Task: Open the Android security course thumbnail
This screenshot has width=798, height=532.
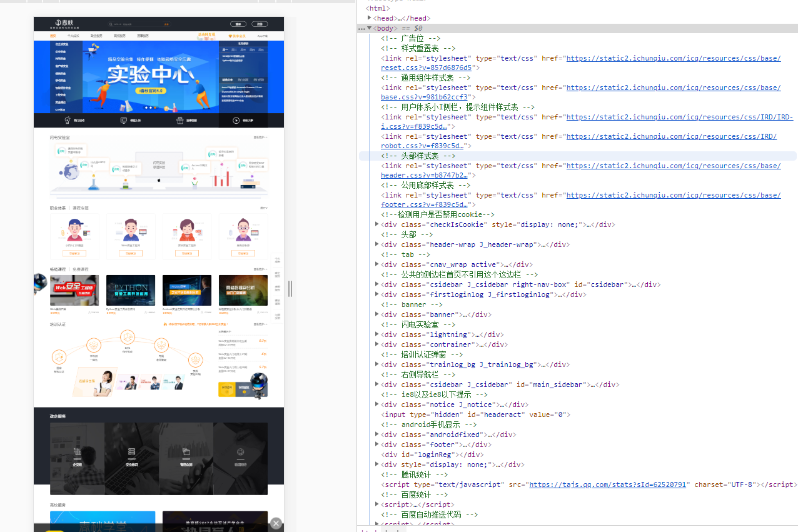Action: pyautogui.click(x=187, y=290)
